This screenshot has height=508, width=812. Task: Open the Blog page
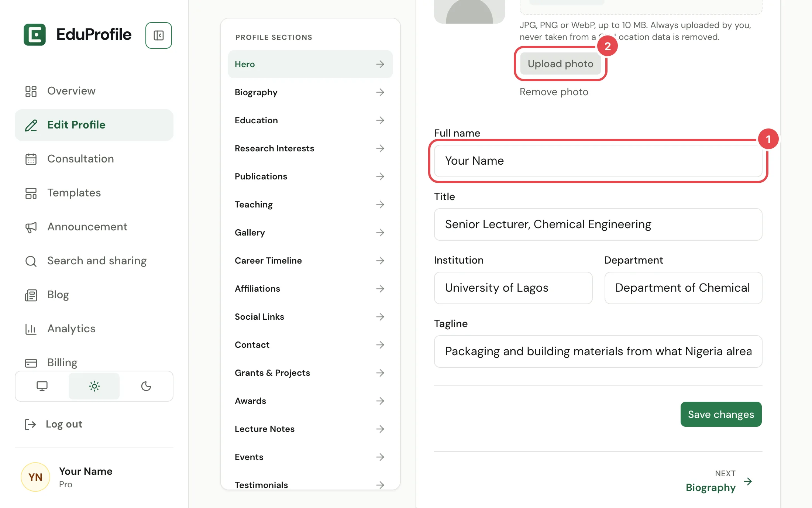pyautogui.click(x=94, y=295)
